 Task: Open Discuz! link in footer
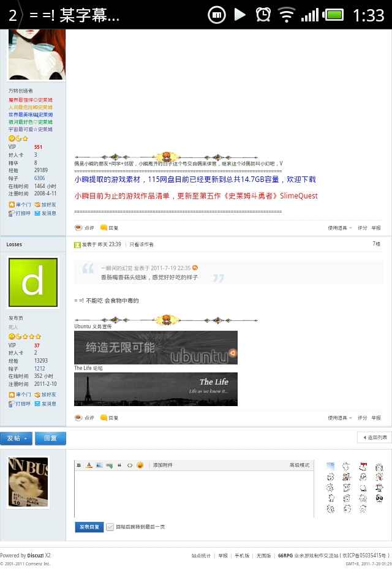[36, 556]
